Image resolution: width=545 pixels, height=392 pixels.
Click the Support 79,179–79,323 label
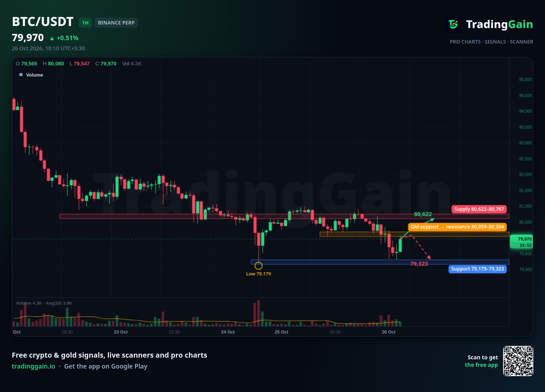(x=478, y=269)
